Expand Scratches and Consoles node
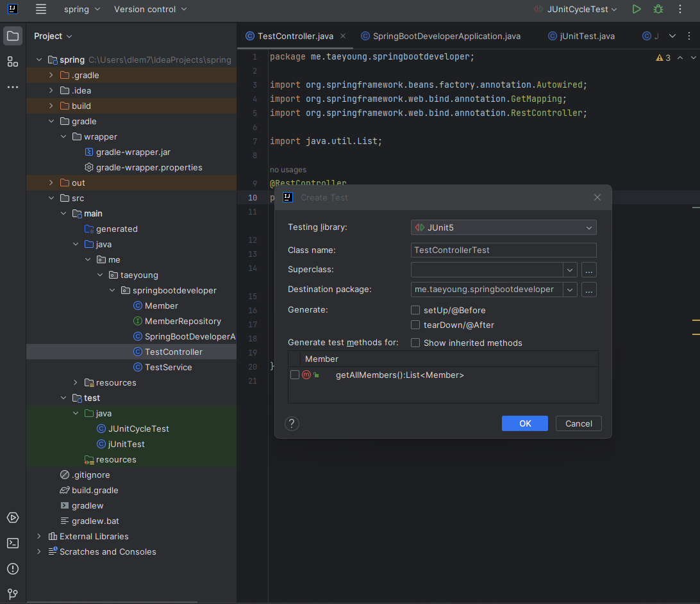 [39, 551]
